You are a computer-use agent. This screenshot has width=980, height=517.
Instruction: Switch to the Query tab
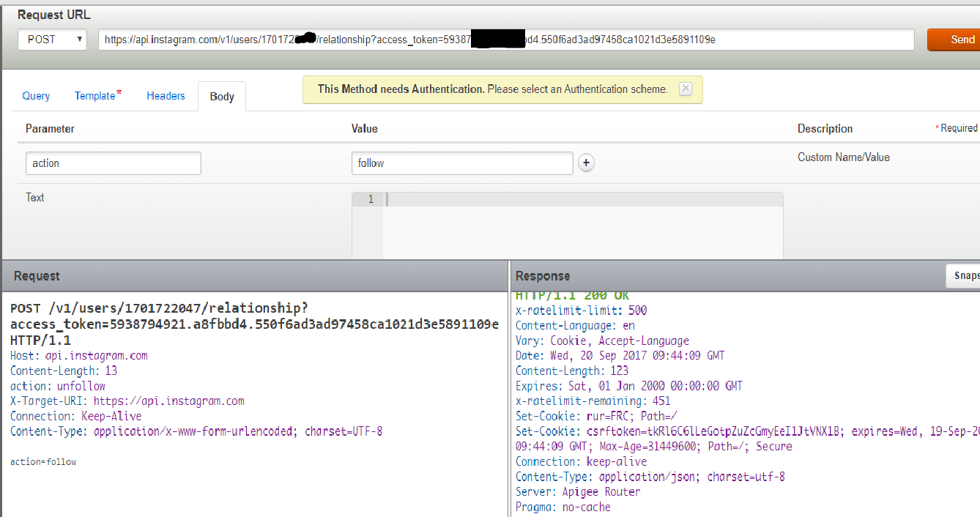36,96
